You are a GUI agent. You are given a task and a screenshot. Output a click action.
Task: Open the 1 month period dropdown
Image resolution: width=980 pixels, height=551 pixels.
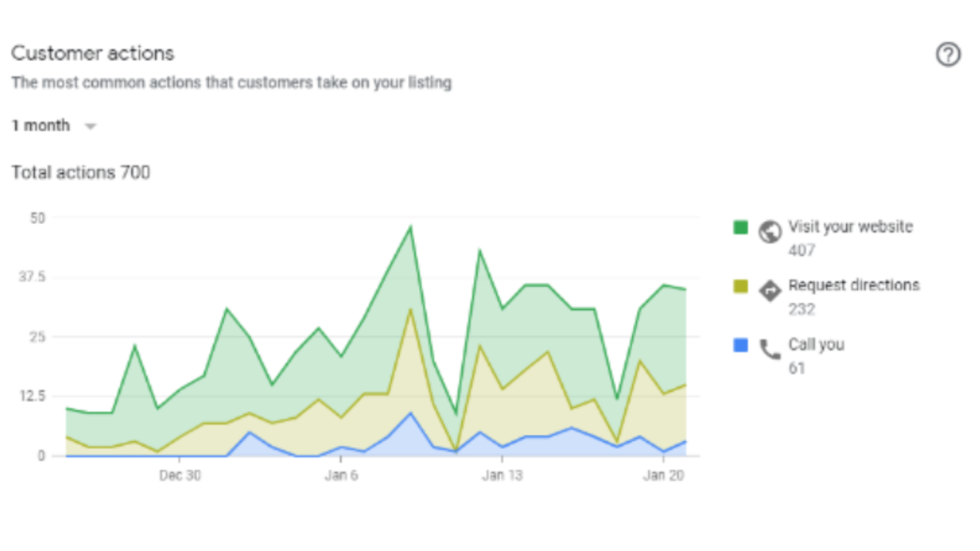click(41, 126)
